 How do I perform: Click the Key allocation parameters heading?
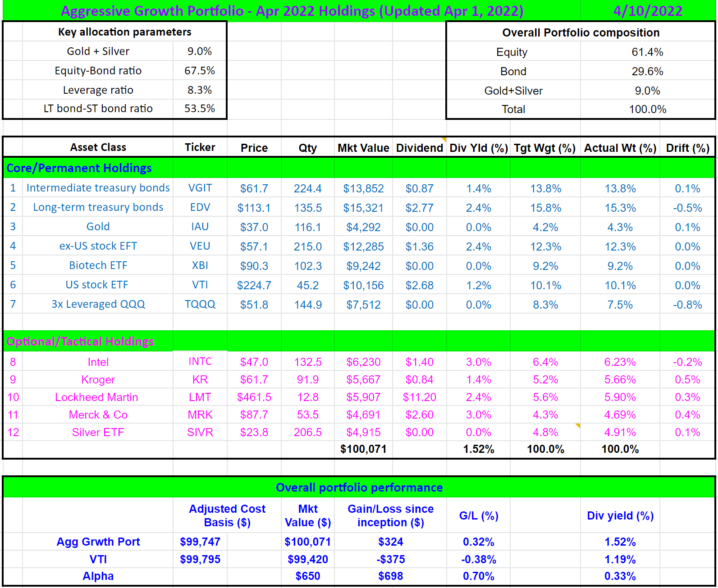[x=125, y=32]
